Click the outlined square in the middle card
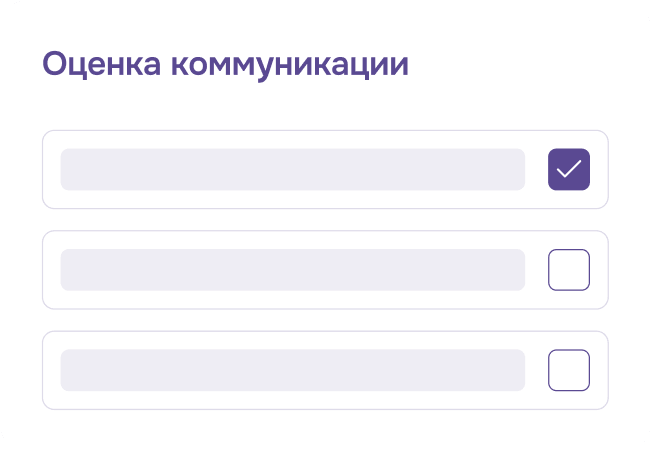651x452 pixels. 569,270
